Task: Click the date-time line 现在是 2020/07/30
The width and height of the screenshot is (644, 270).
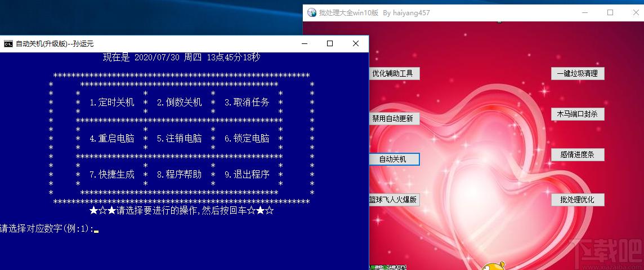Action: point(181,57)
